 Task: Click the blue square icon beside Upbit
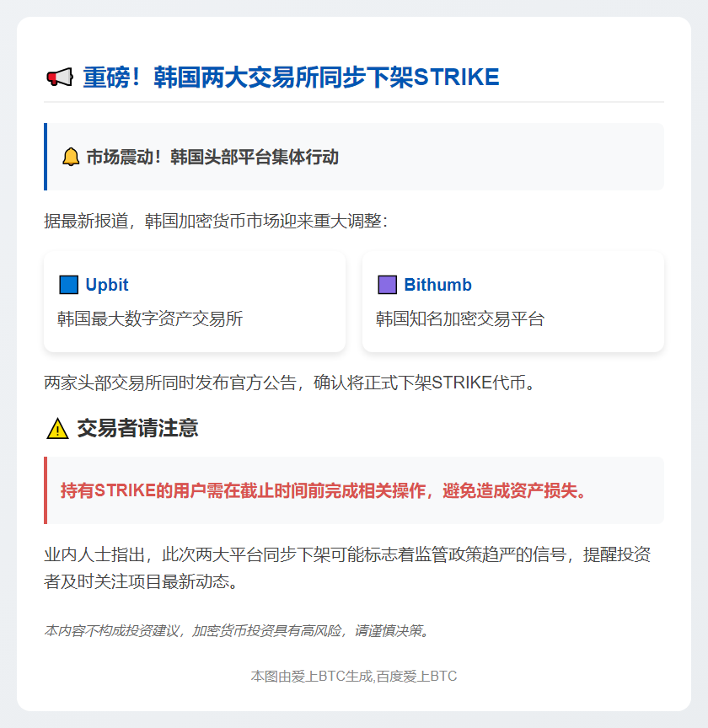click(68, 285)
